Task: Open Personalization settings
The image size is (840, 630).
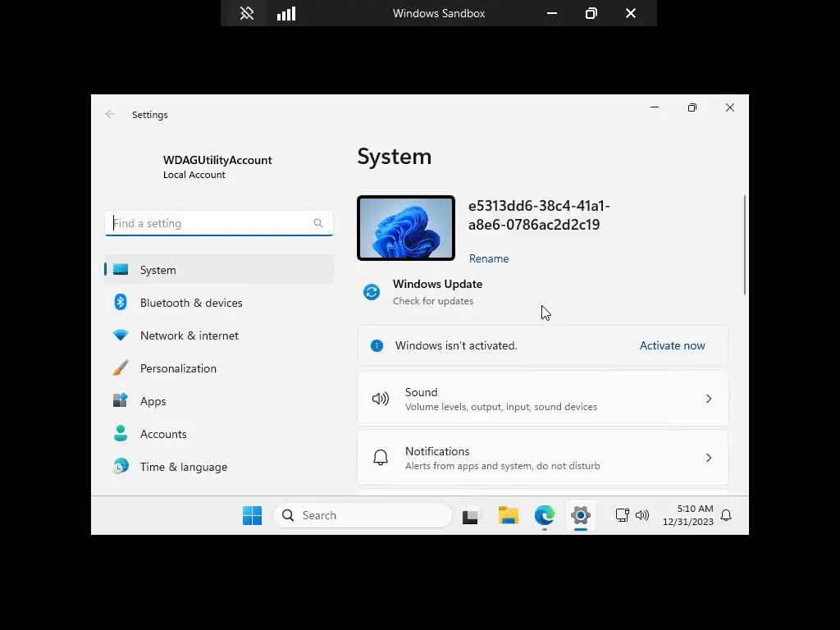Action: click(x=219, y=368)
